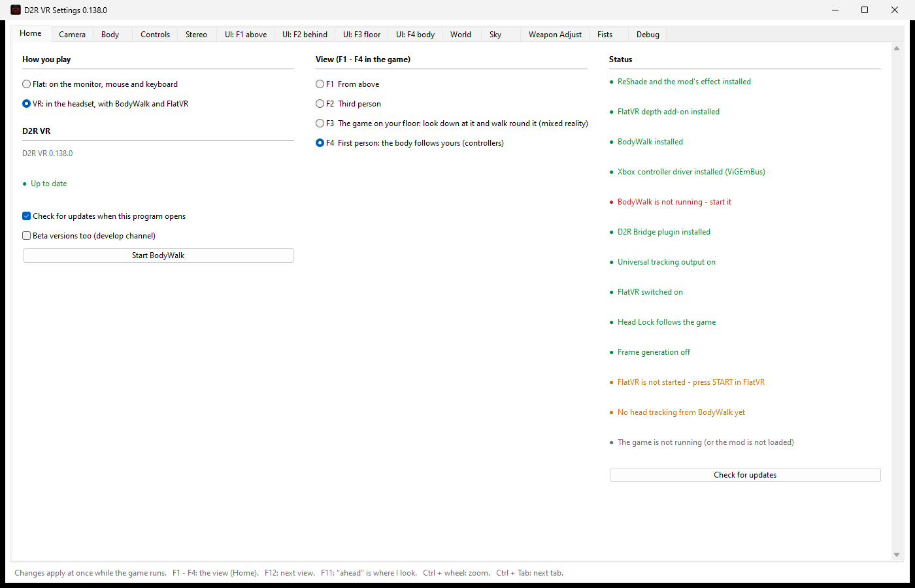Click the Check for updates button
Viewport: 915px width, 588px height.
[745, 475]
